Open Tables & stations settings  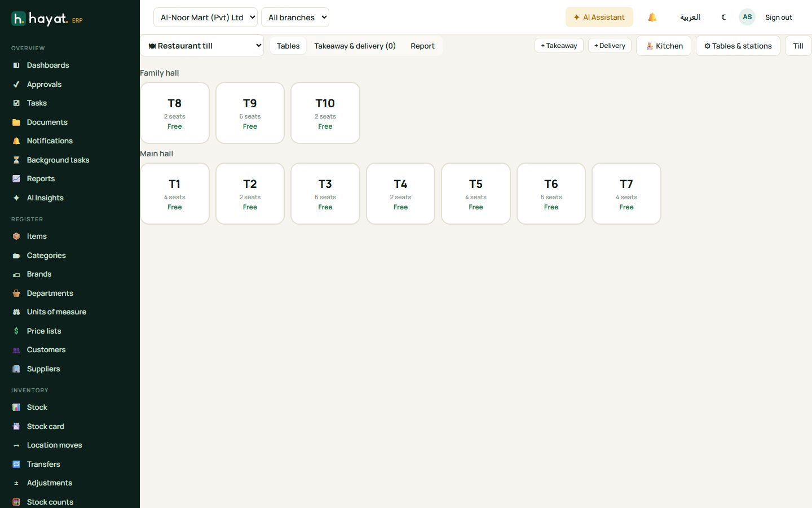coord(738,46)
